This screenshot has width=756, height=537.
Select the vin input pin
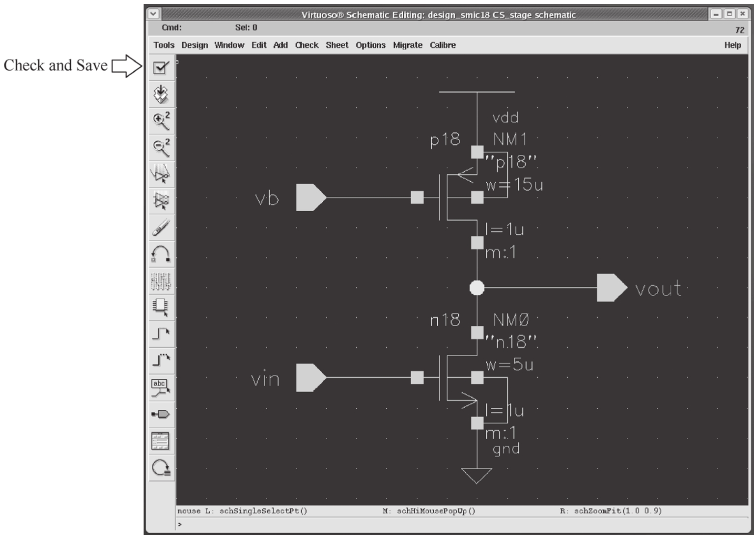310,378
